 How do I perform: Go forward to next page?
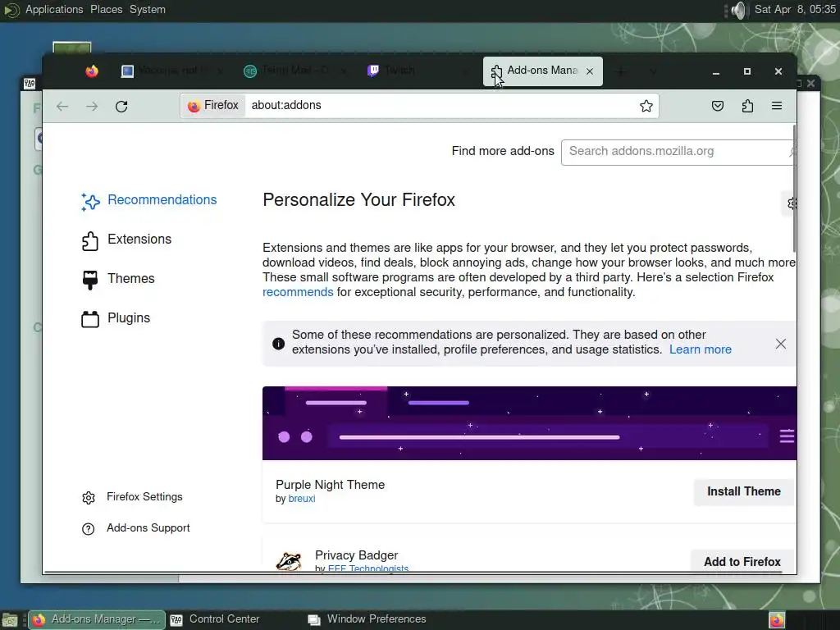[x=92, y=106]
